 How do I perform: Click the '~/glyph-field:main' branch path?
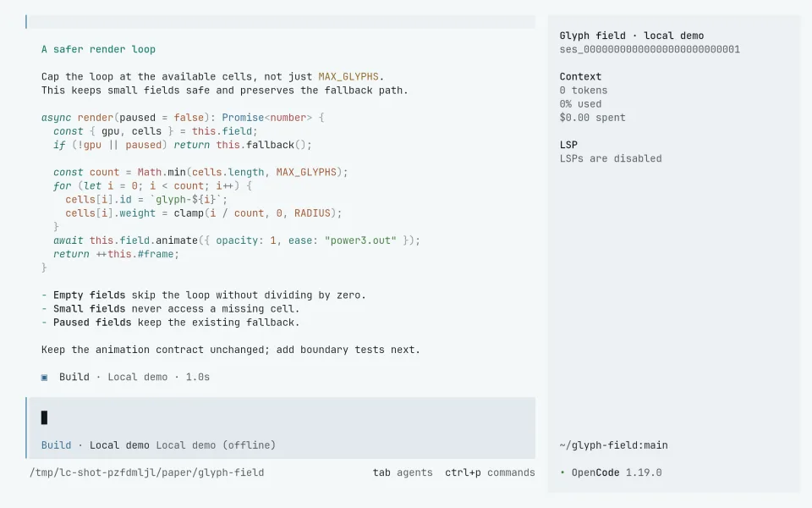[x=614, y=445]
